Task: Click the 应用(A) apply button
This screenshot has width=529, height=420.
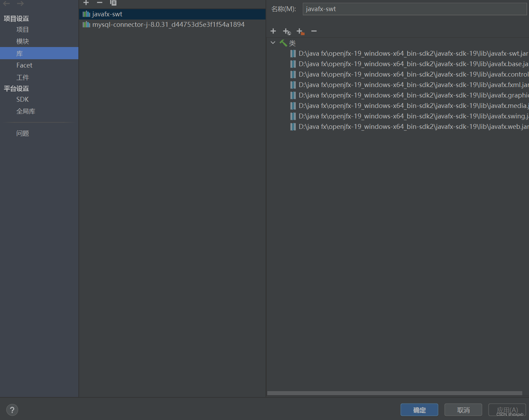Action: 507,410
